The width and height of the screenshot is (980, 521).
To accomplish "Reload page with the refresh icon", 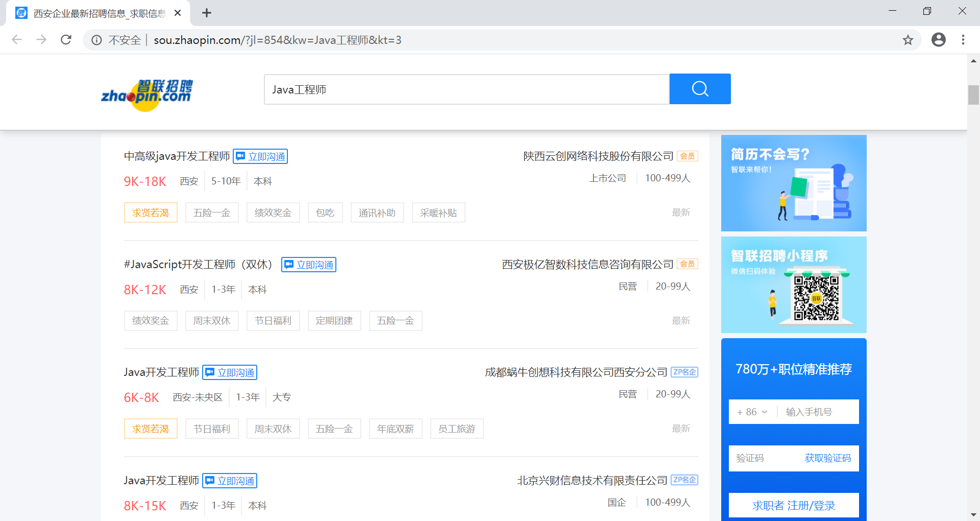I will click(x=66, y=40).
